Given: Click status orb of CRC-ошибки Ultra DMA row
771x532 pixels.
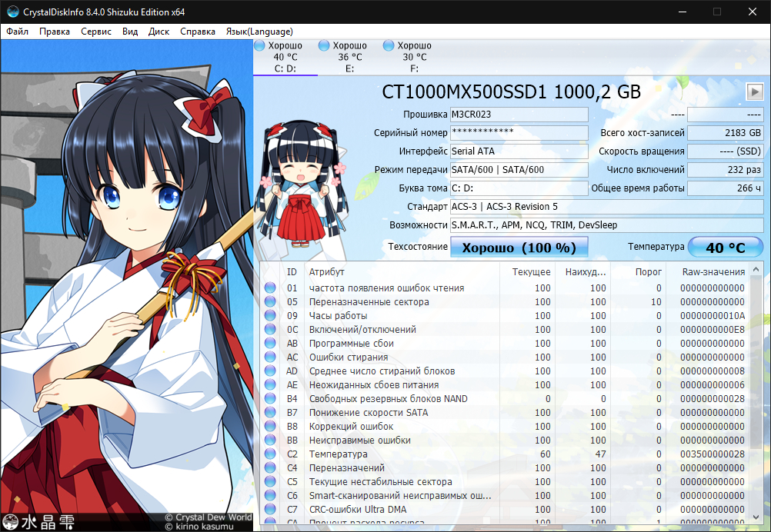Looking at the screenshot, I should (270, 510).
